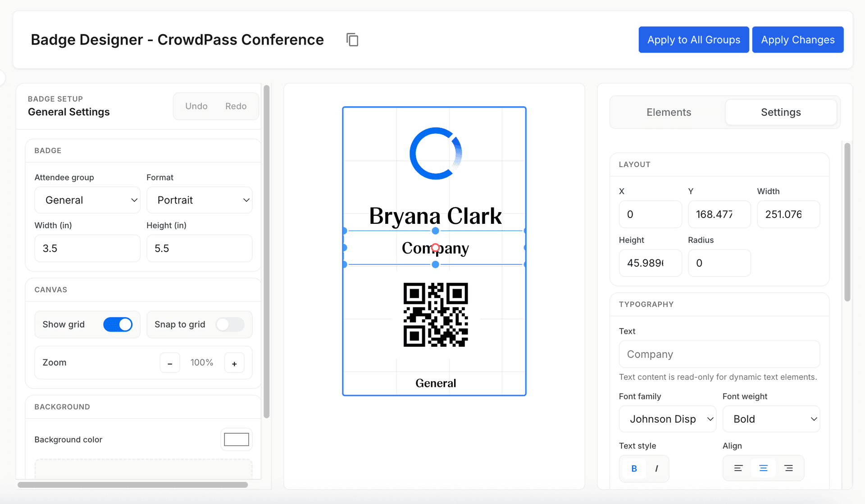The width and height of the screenshot is (865, 504).
Task: Switch to the Settings tab
Action: [x=781, y=112]
